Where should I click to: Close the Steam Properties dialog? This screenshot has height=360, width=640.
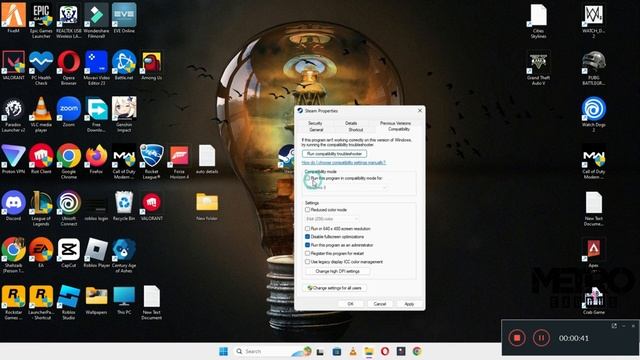[x=420, y=111]
